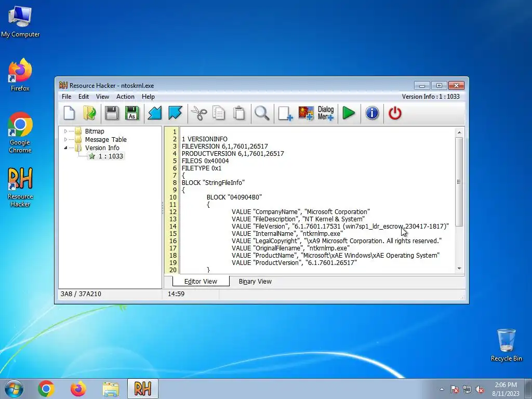
Task: Select the 1 : 1033 resource item
Action: (x=106, y=156)
